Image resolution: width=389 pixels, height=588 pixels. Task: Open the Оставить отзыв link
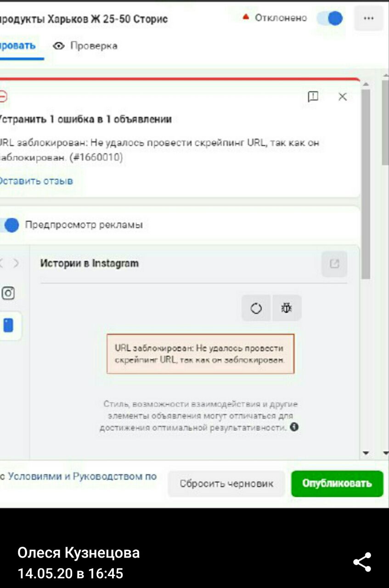[36, 181]
